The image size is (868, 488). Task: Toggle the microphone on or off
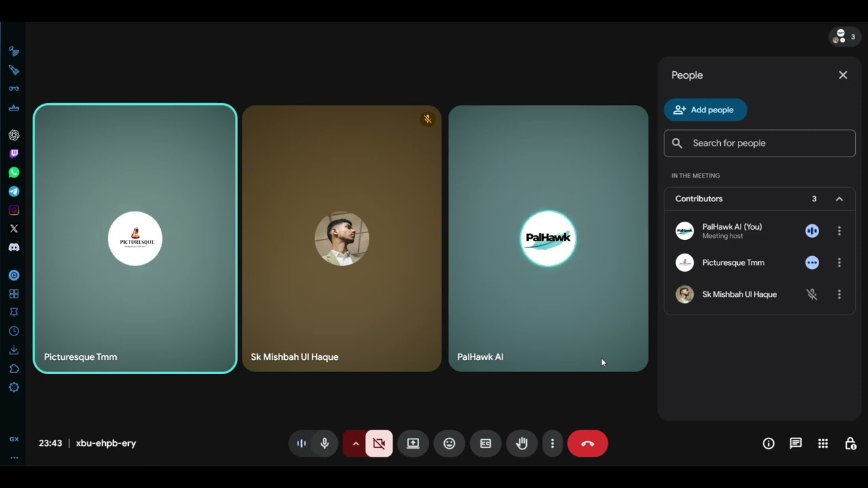pyautogui.click(x=325, y=443)
